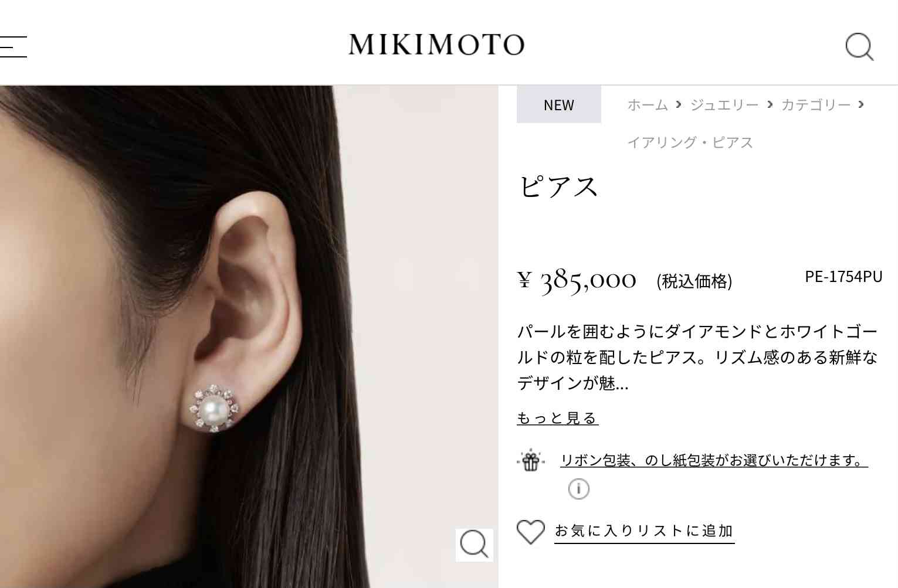Open the hamburger menu icon

point(13,47)
